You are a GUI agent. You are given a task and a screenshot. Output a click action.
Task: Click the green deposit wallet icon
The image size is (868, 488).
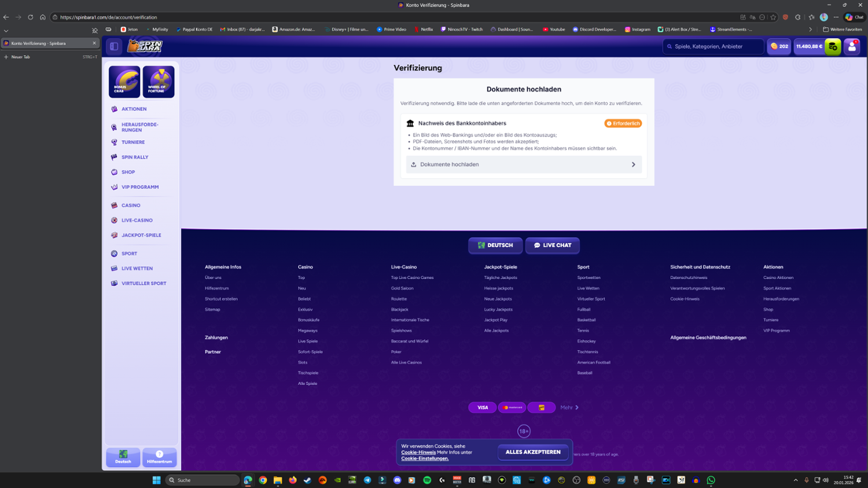click(833, 46)
